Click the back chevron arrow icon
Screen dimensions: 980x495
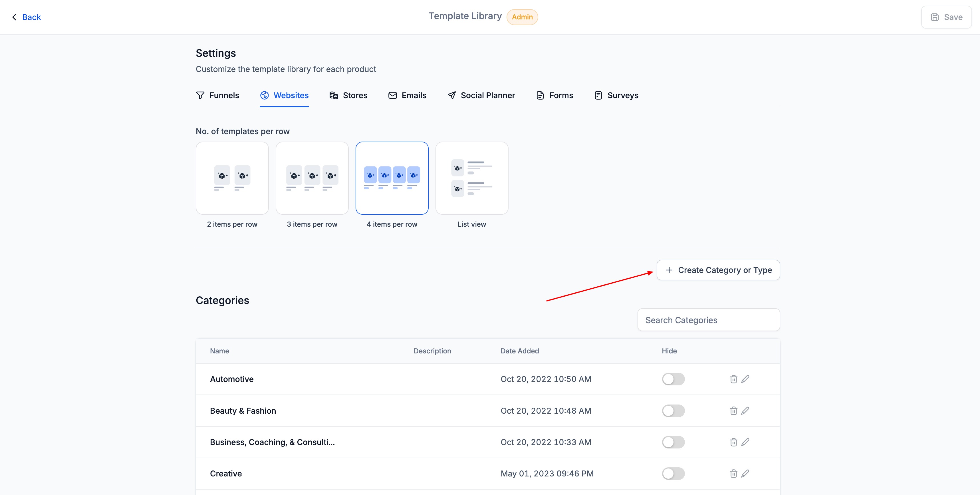pos(15,17)
